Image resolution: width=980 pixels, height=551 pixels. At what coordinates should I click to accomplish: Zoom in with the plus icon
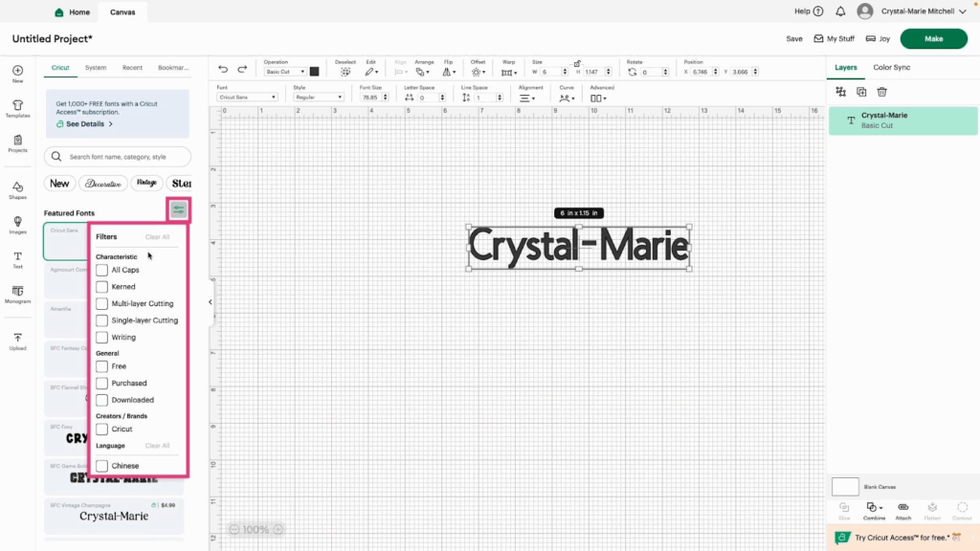pyautogui.click(x=278, y=529)
